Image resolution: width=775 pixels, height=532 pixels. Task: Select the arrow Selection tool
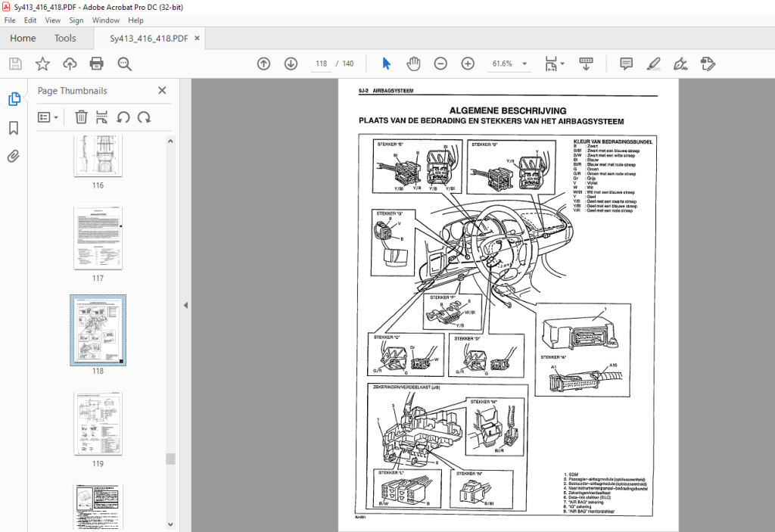point(386,64)
